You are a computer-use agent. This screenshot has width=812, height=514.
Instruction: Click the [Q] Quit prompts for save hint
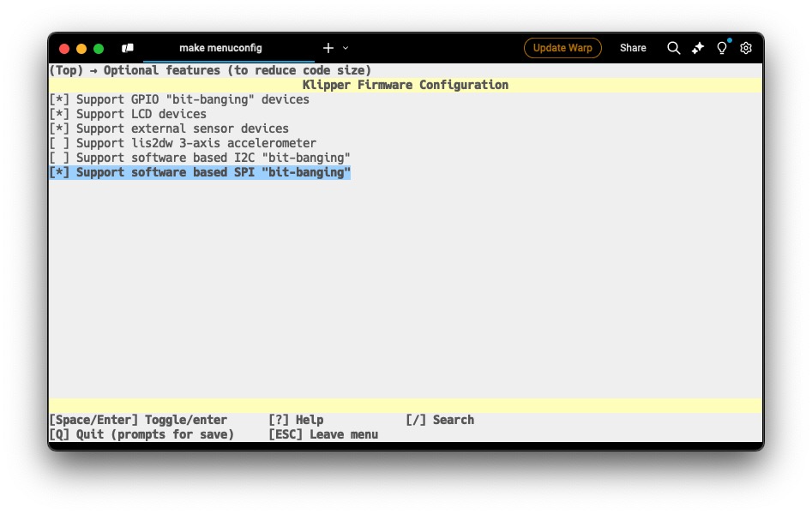(141, 434)
